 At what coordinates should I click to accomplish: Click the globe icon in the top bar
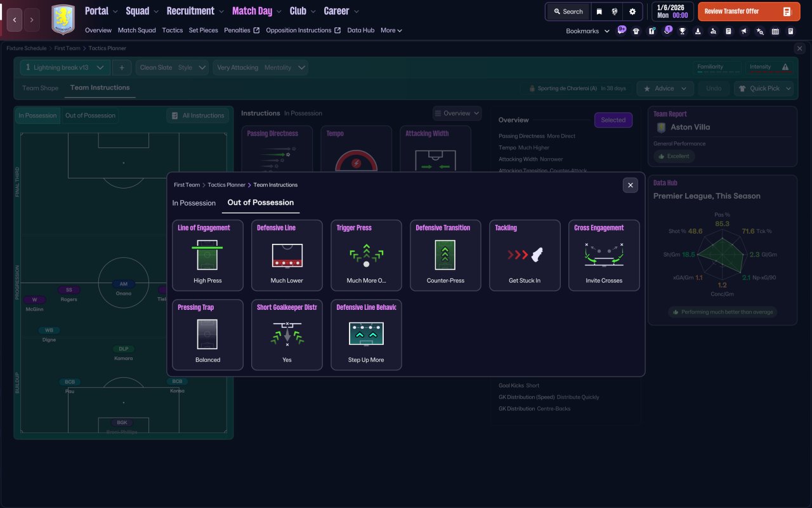coord(615,11)
